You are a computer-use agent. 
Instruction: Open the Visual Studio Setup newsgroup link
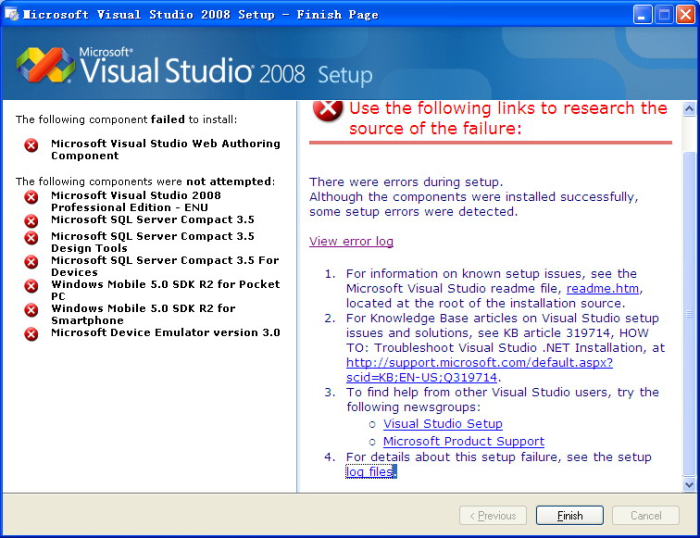442,424
